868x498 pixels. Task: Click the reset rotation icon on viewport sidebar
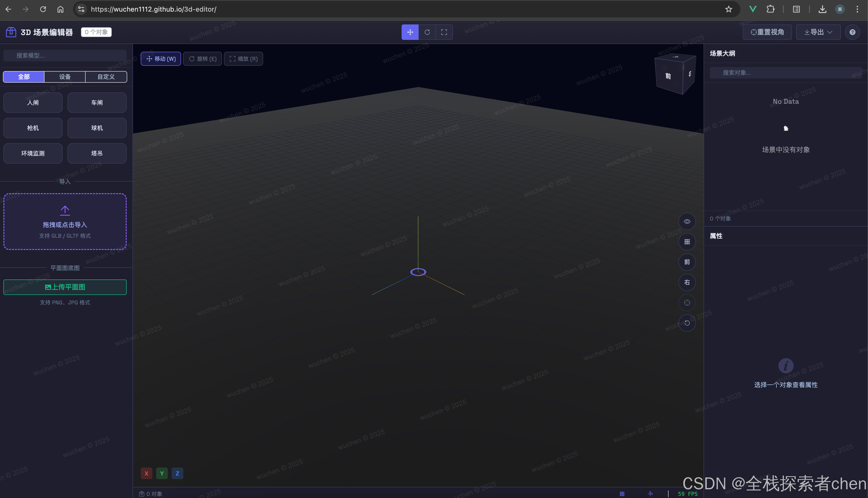[687, 323]
